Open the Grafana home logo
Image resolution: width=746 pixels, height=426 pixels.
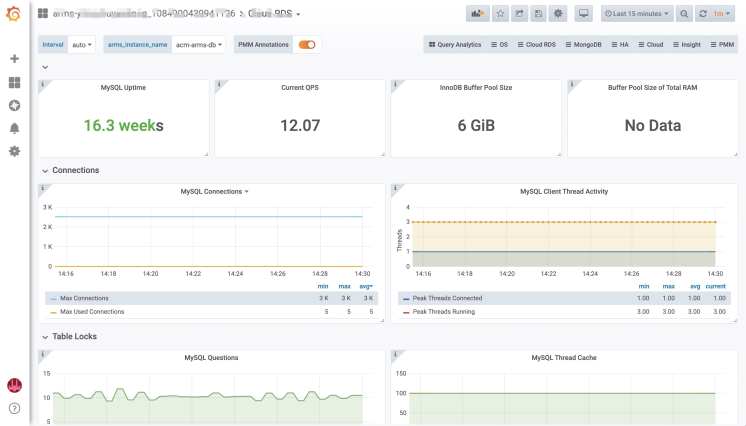14,14
